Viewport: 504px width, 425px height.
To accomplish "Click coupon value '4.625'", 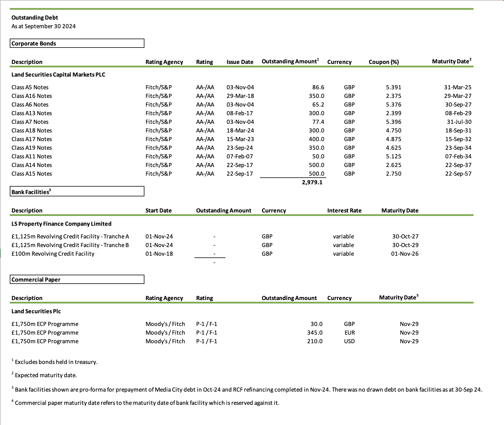I will tap(394, 148).
